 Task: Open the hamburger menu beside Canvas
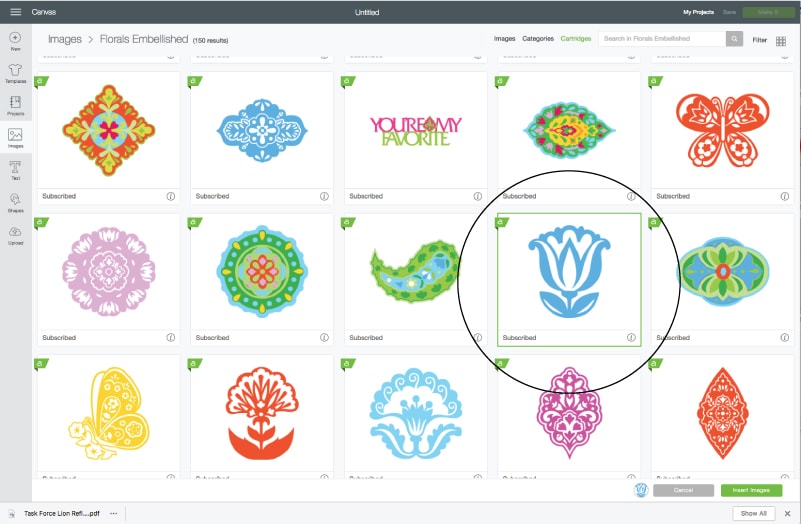(x=16, y=12)
